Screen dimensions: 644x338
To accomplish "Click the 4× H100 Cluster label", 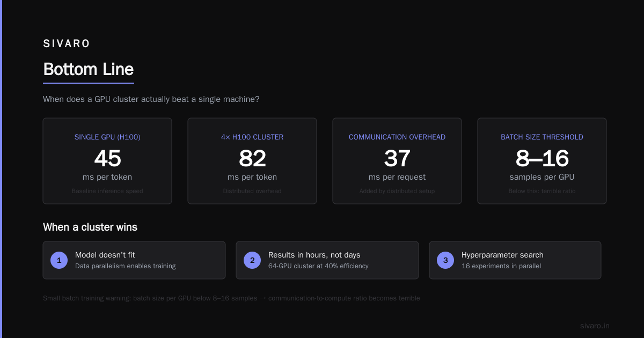I will [252, 137].
